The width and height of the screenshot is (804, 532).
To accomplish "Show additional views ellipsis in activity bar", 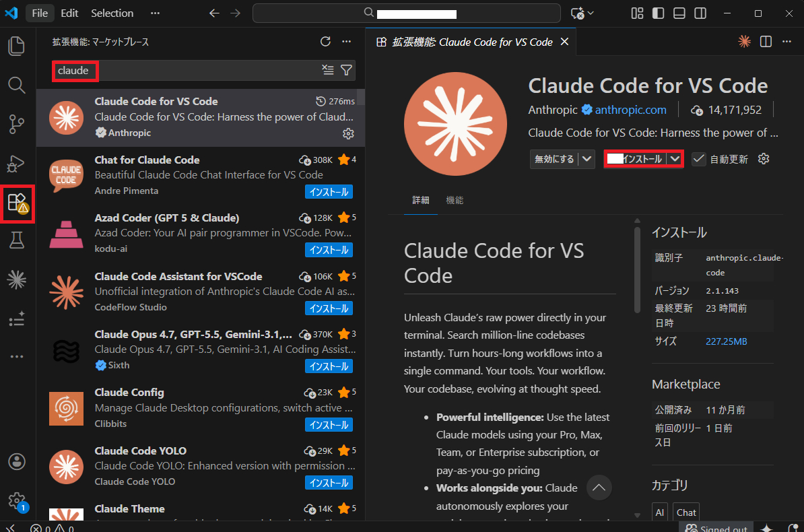I will pyautogui.click(x=17, y=356).
